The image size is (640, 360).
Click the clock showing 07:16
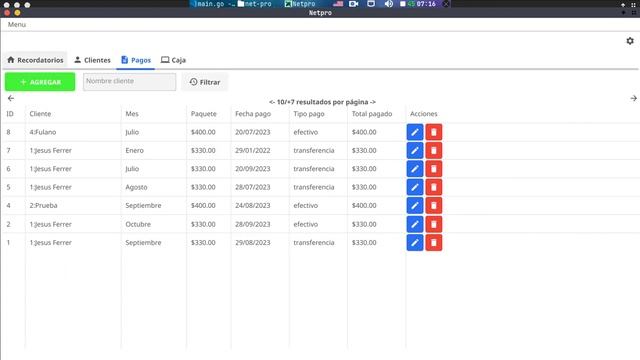pos(426,4)
